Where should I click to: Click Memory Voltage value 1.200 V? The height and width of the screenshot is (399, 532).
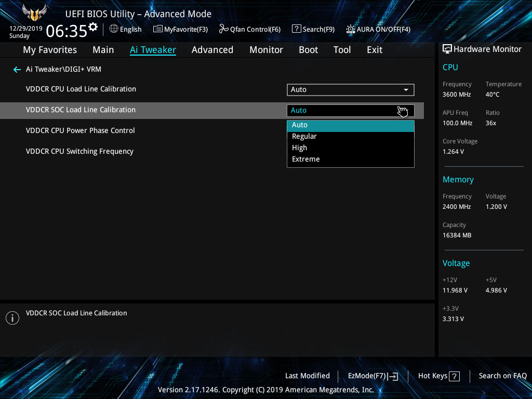pos(496,207)
